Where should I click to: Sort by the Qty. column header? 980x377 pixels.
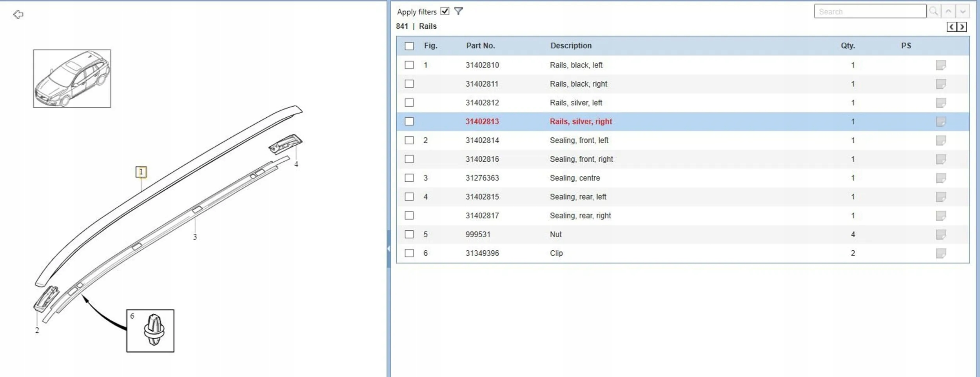pos(848,46)
